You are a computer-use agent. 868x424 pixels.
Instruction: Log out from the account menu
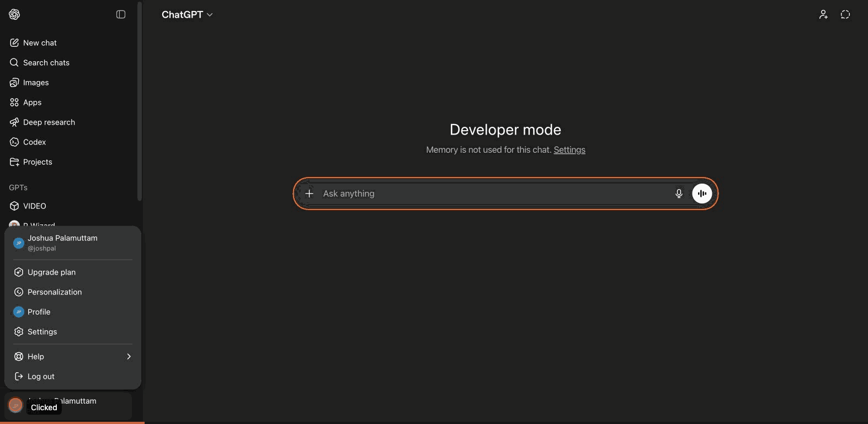click(x=73, y=376)
